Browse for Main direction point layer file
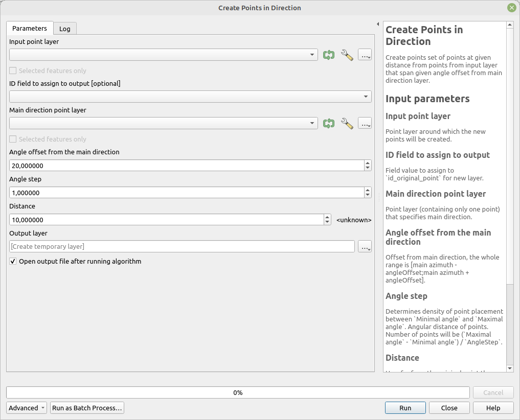Screen dimensions: 520x420 [x=365, y=123]
